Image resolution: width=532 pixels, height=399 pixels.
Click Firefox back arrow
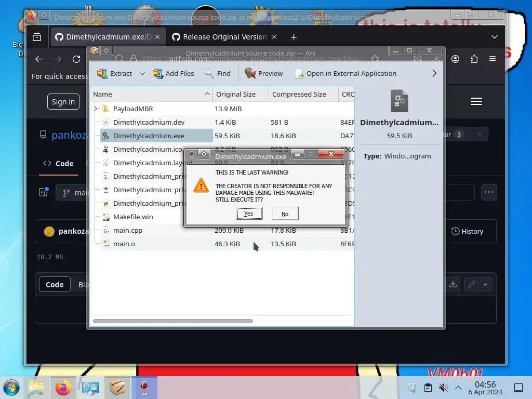39,59
